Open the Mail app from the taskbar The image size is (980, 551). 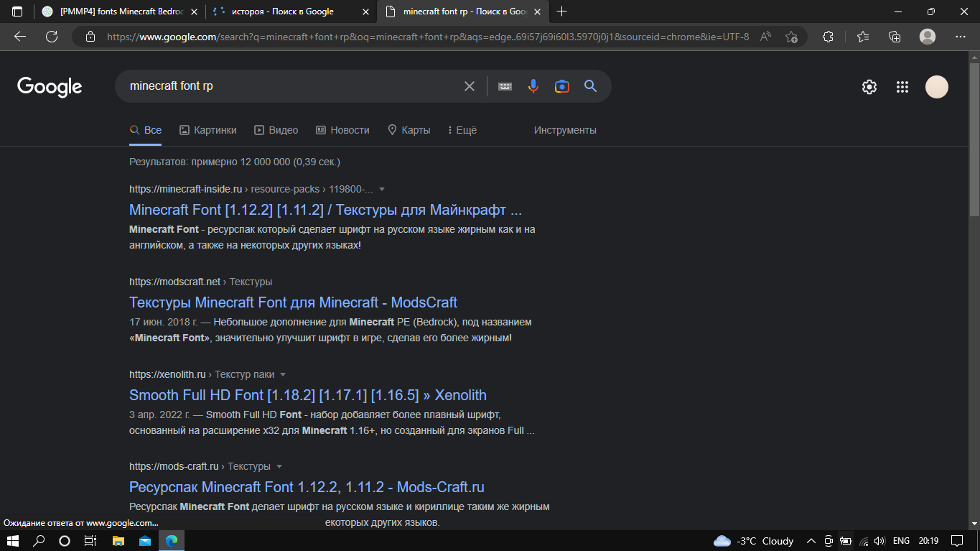(145, 541)
